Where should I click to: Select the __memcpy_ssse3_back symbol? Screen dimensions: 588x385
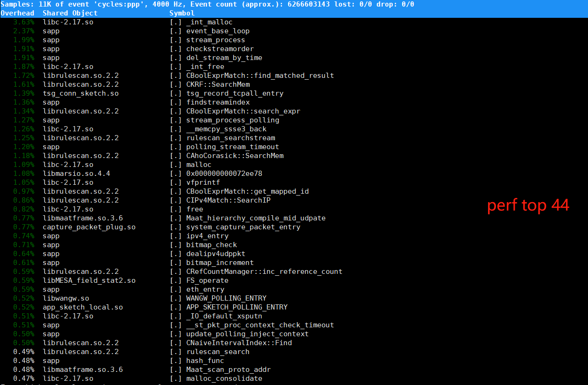(226, 129)
